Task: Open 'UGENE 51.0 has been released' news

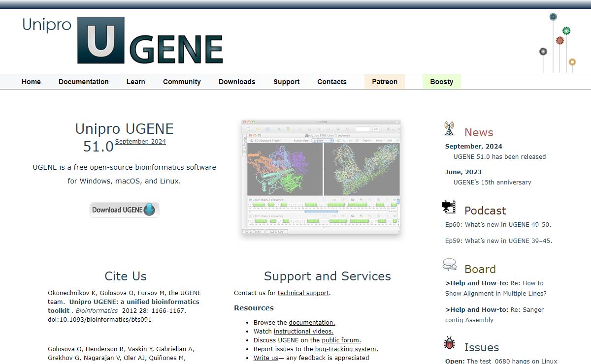Action: [x=499, y=156]
